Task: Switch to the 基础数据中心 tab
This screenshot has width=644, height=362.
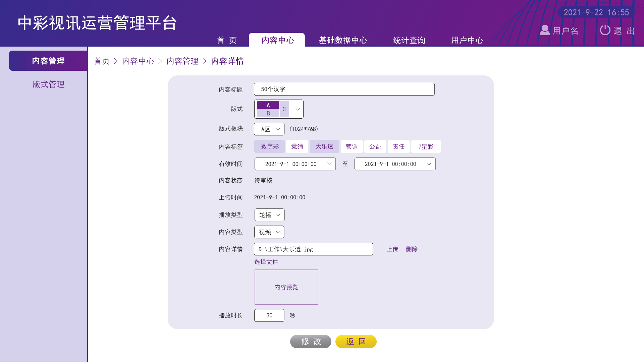Action: point(343,40)
